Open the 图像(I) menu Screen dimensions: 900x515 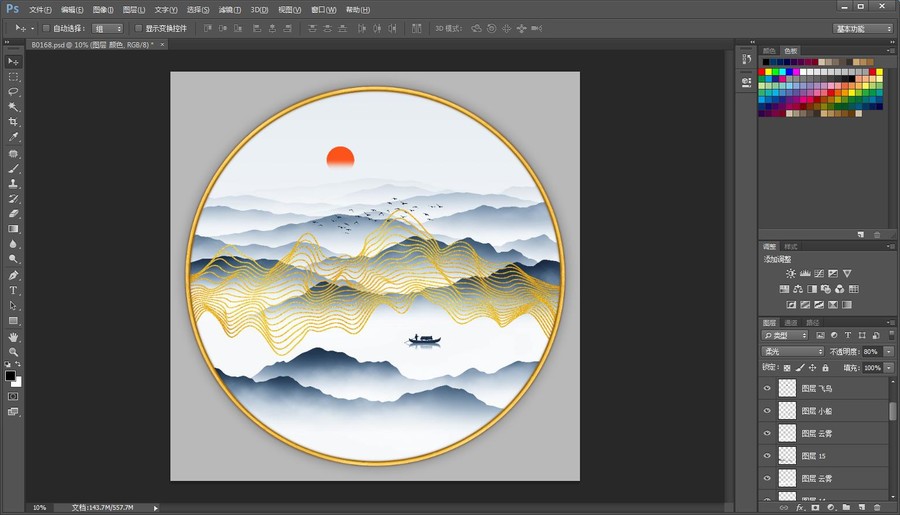coord(103,10)
